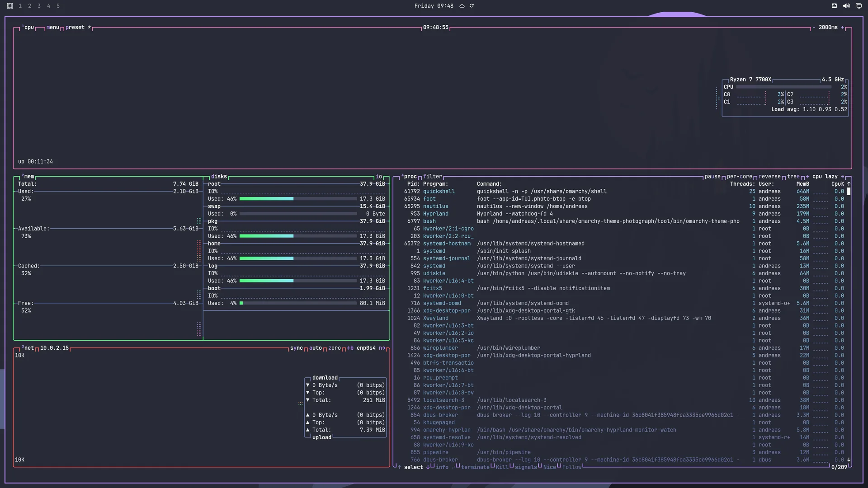
Task: Change sort column with left arrow before cpu
Action: click(x=807, y=177)
